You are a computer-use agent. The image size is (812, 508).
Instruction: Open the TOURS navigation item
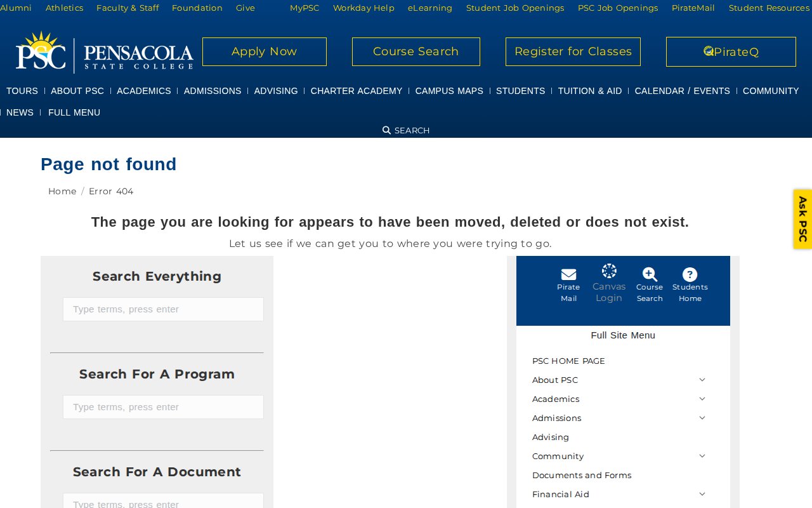click(x=22, y=91)
